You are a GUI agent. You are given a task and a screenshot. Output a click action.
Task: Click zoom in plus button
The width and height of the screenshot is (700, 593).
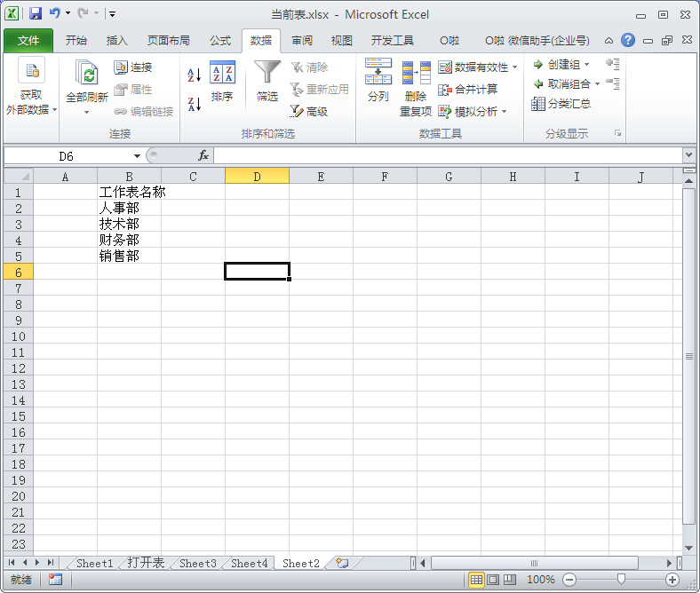pos(672,579)
